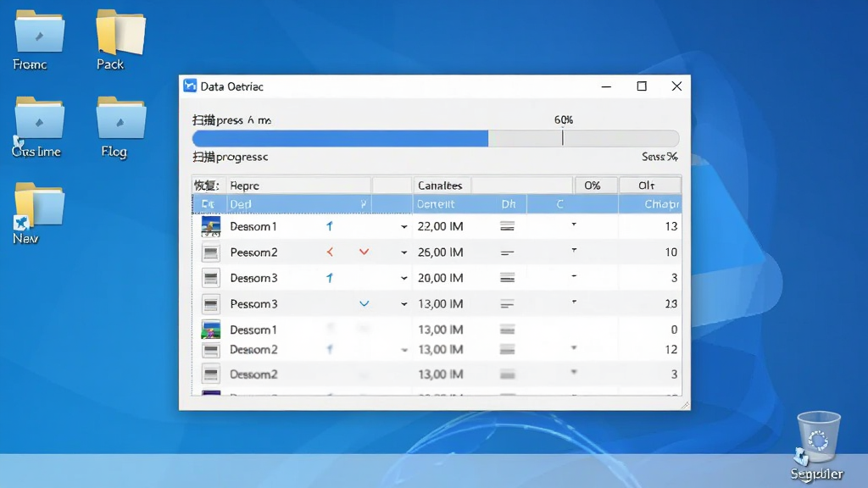
Task: Open the New shortcut folder on desktop
Action: click(39, 205)
